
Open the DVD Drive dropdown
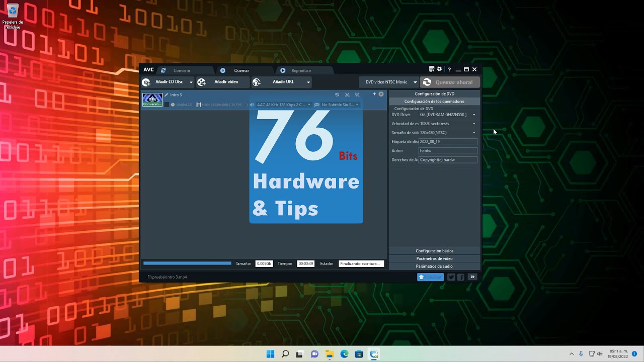click(448, 115)
